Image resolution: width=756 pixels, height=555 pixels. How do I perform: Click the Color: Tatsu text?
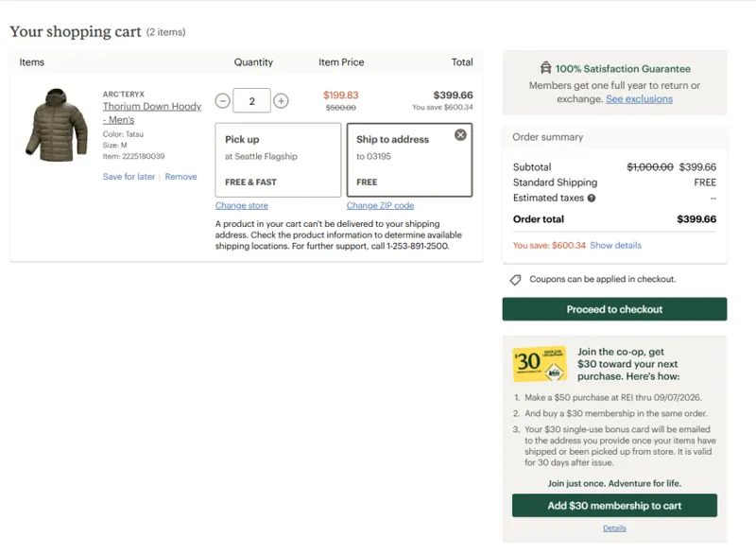point(123,134)
